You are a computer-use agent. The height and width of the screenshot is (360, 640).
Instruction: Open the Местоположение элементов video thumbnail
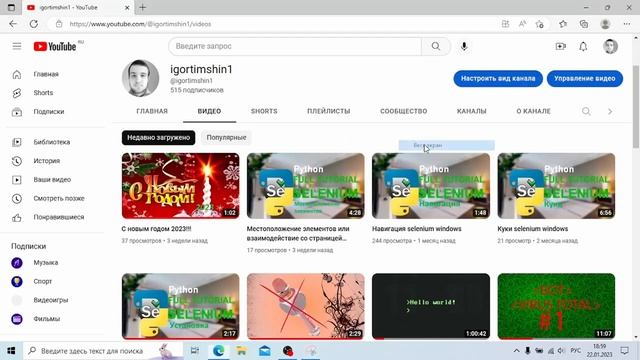[x=306, y=186]
